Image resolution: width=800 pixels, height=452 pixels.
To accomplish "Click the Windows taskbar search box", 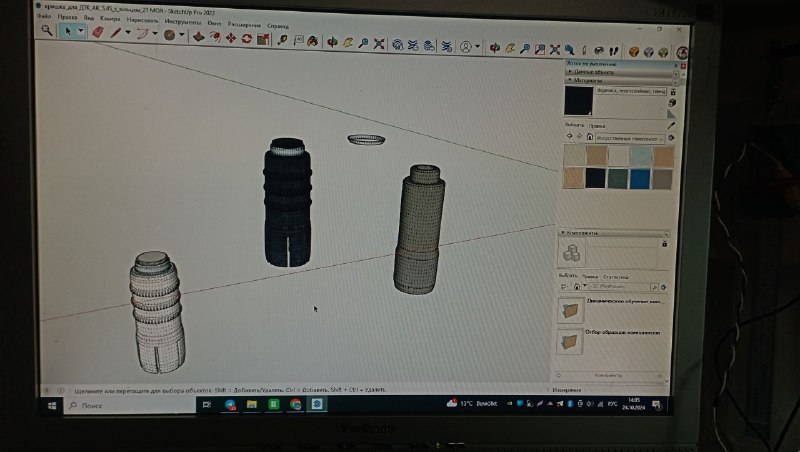I will click(x=130, y=406).
